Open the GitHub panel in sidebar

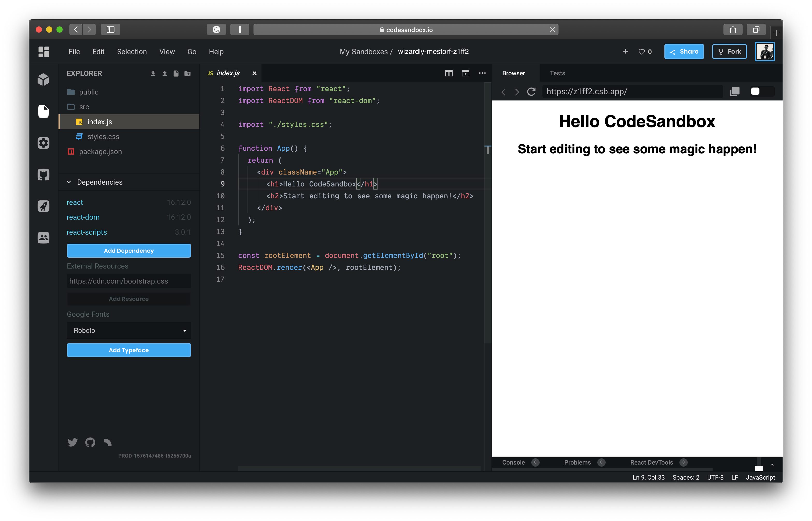(43, 175)
